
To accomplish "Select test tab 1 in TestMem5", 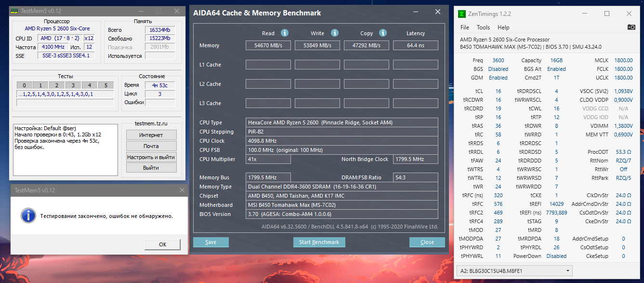I will tap(40, 85).
